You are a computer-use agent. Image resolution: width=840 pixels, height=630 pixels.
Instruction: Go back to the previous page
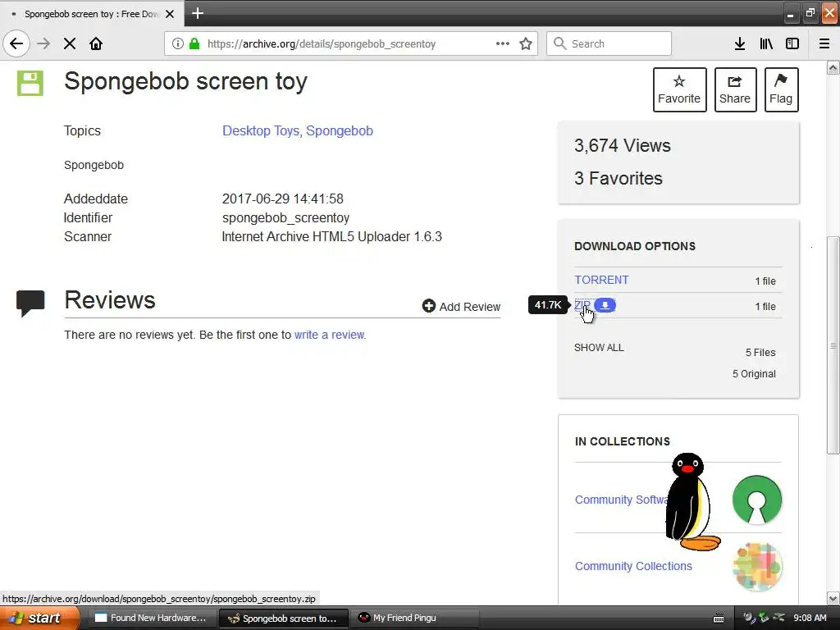click(x=16, y=43)
